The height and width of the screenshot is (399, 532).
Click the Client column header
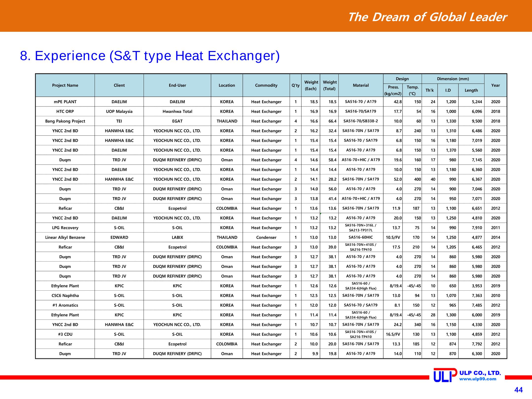[x=119, y=85]
